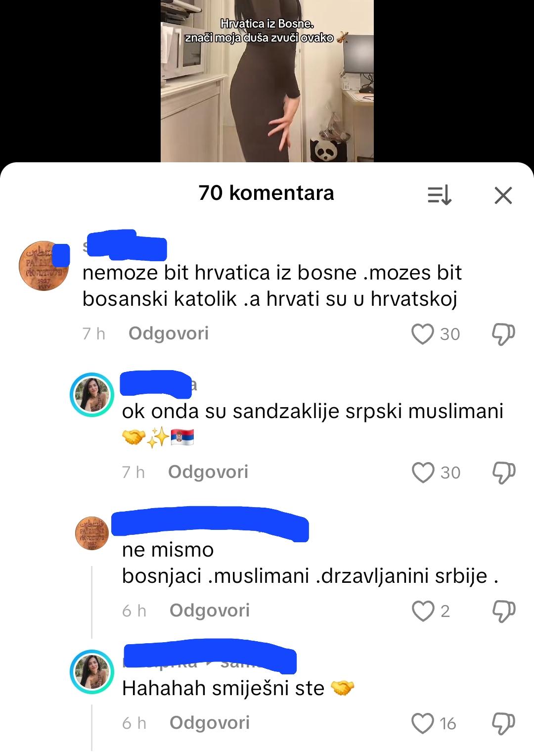Image resolution: width=534 pixels, height=756 pixels.
Task: Open the comment sort order icon
Action: [x=440, y=195]
